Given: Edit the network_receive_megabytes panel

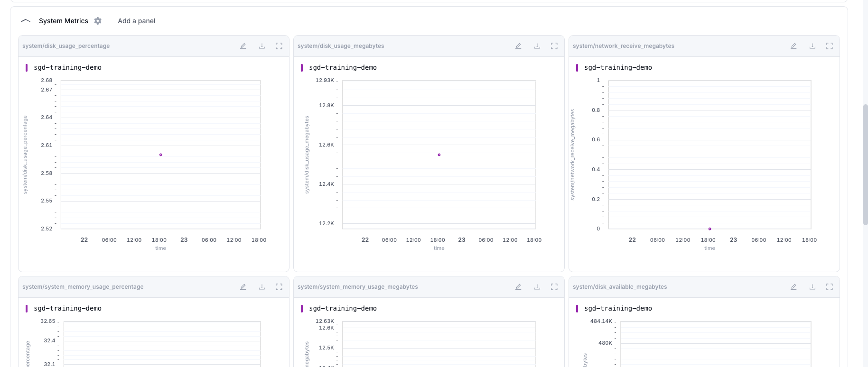Looking at the screenshot, I should pyautogui.click(x=793, y=46).
